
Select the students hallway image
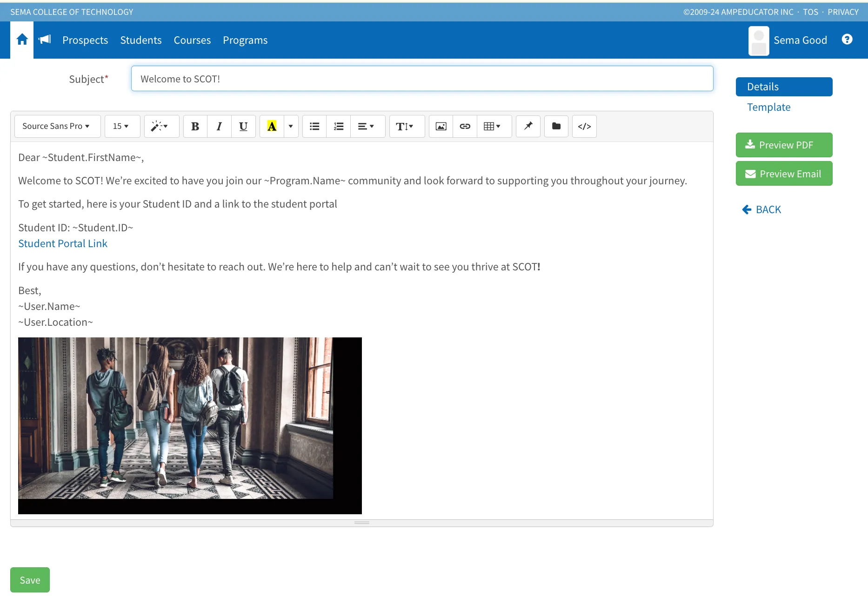click(190, 425)
